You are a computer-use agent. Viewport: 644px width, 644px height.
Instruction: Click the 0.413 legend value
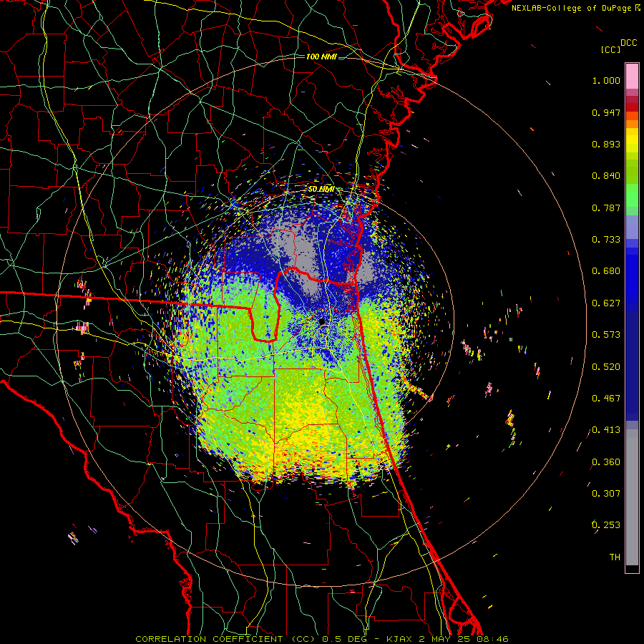[x=606, y=430]
